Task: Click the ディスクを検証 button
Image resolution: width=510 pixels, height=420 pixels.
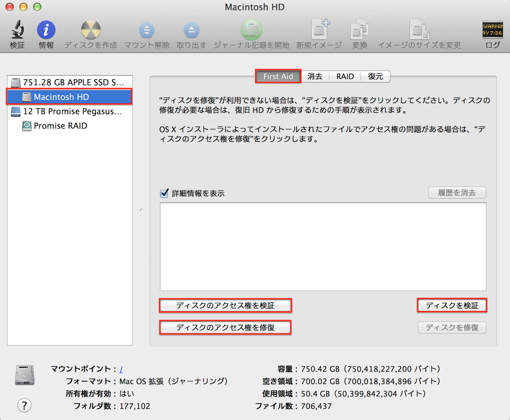Action: (452, 306)
